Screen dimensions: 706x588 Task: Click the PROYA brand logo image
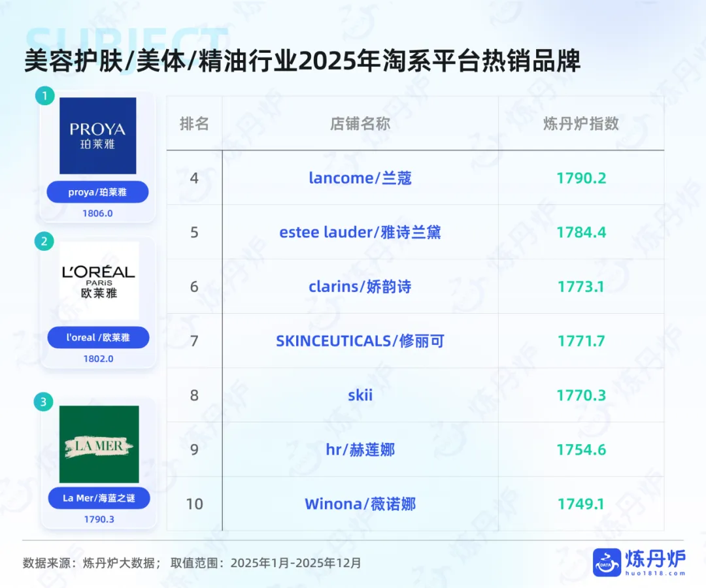(x=97, y=135)
